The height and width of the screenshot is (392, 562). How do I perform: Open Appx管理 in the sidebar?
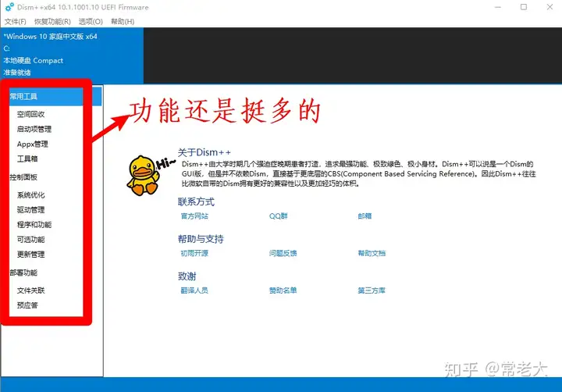pos(32,144)
